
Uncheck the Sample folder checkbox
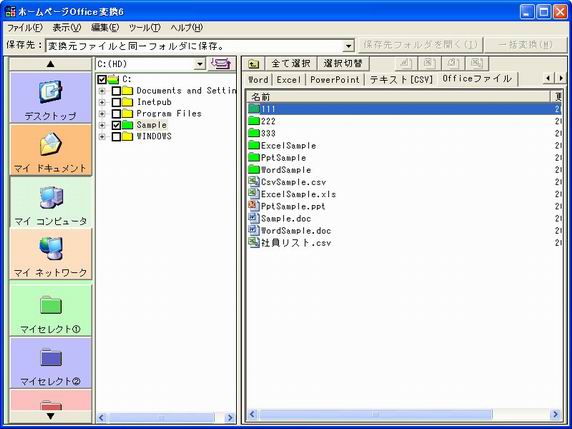click(x=116, y=125)
